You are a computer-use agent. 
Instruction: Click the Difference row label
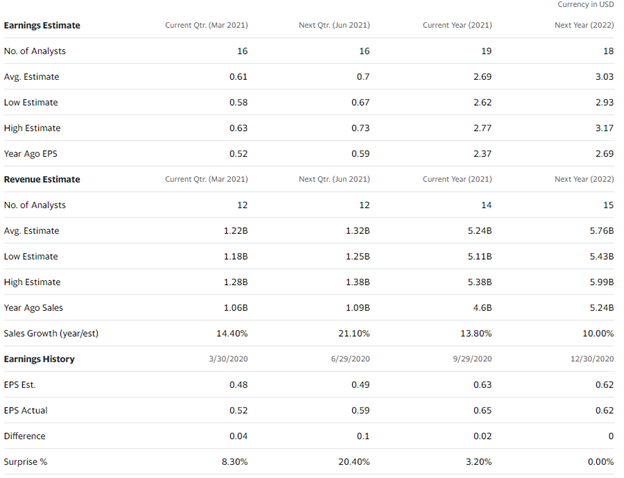27,436
